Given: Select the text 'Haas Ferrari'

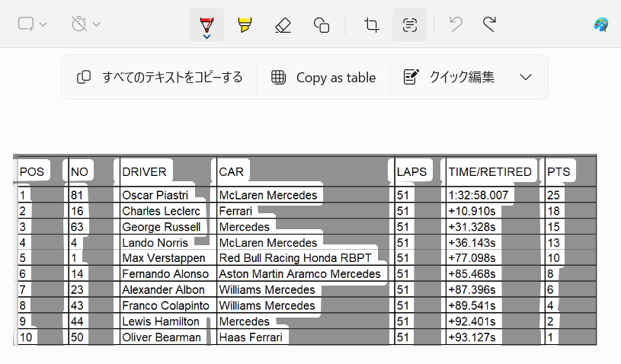Looking at the screenshot, I should [x=251, y=337].
